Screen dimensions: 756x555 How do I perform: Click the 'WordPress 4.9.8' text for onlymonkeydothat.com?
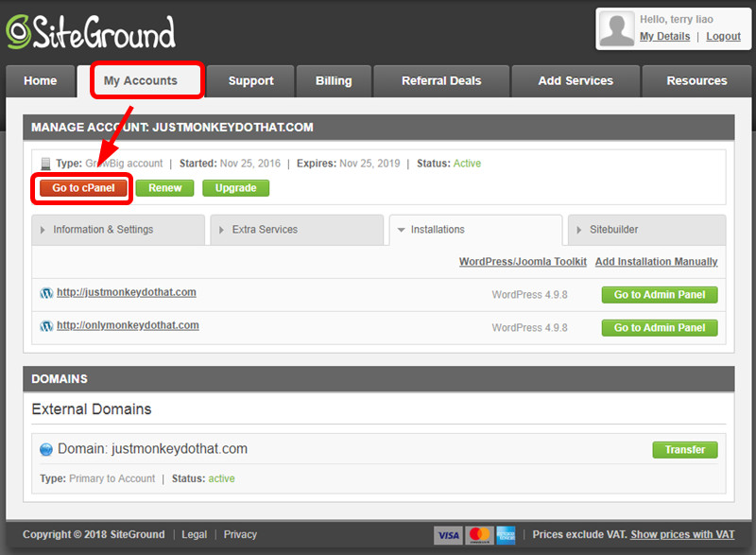point(529,328)
